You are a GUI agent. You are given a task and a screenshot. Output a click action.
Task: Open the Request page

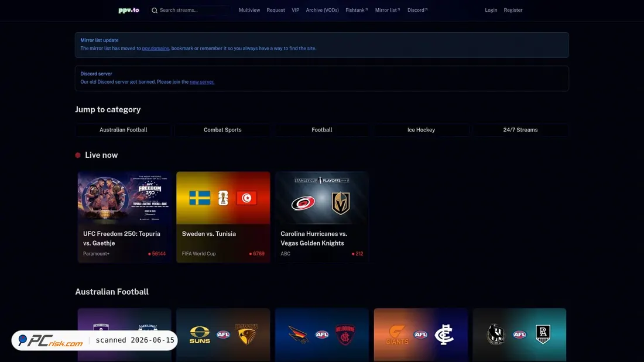[x=276, y=11]
